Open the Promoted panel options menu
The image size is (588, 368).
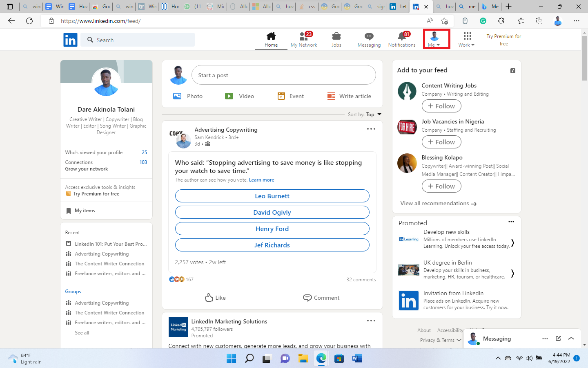[x=511, y=222]
